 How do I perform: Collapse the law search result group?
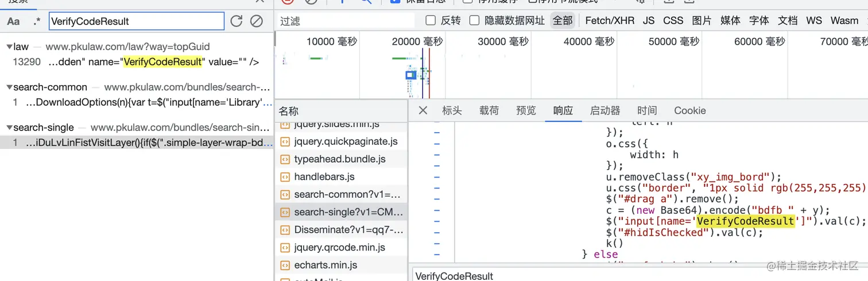(x=9, y=47)
